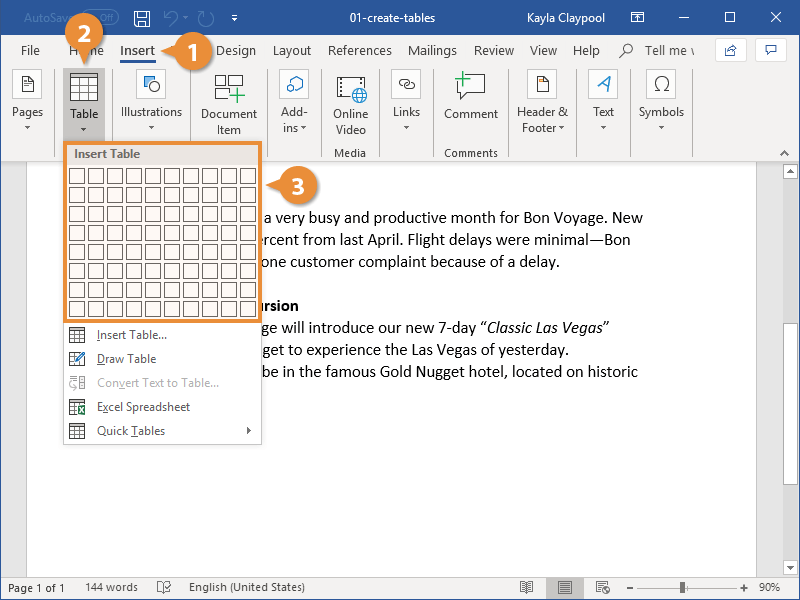This screenshot has width=800, height=600.
Task: Click the Share icon at top right
Action: [731, 50]
